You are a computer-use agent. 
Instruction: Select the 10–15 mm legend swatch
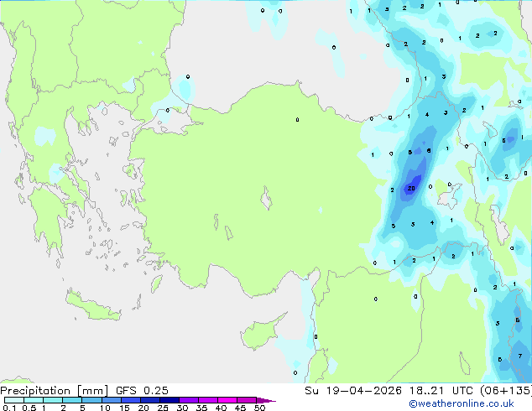pos(111,400)
